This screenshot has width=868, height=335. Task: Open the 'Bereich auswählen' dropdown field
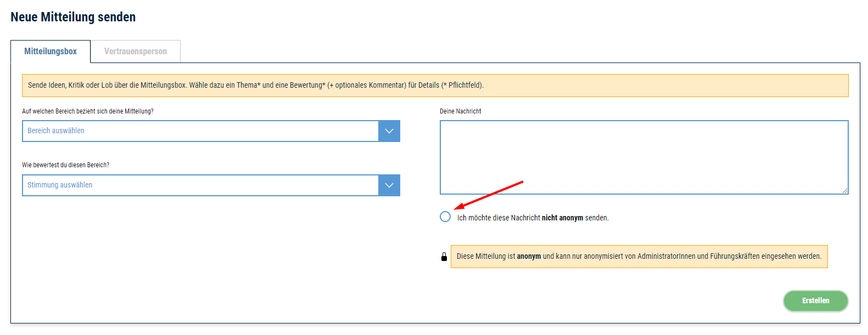click(211, 131)
